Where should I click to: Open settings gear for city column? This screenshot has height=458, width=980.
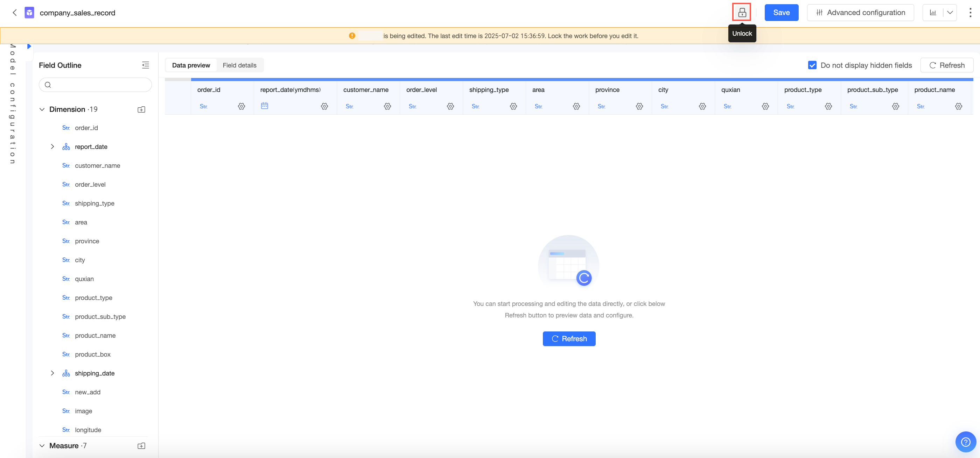(702, 106)
